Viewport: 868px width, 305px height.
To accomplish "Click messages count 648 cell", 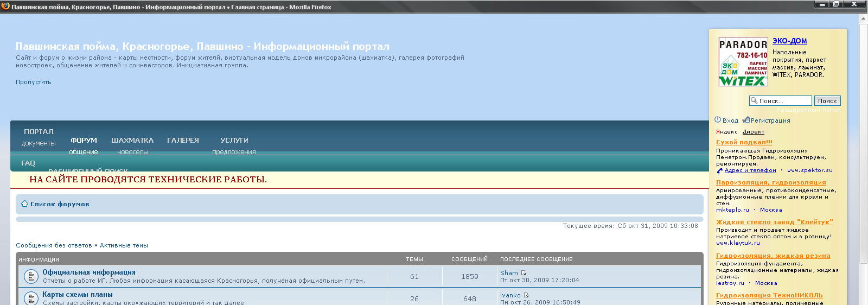I will [470, 298].
